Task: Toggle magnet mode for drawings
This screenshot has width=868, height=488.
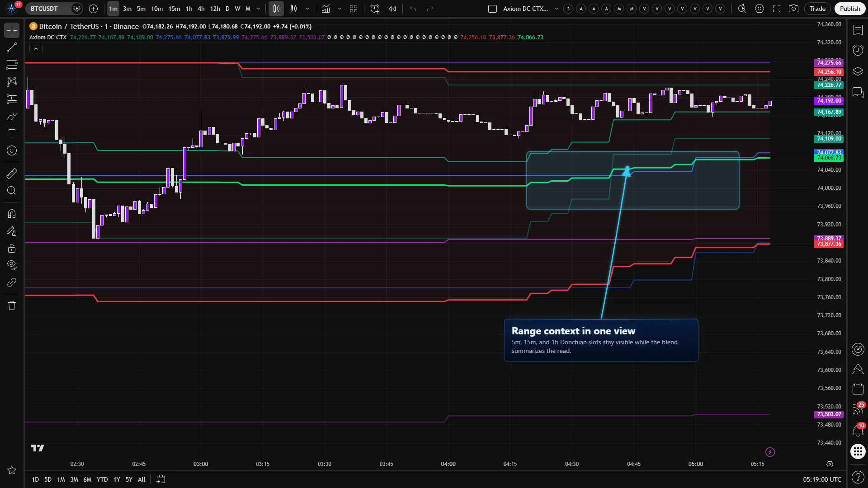Action: coord(12,213)
